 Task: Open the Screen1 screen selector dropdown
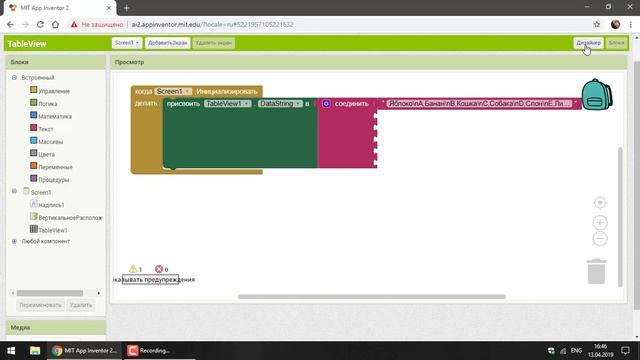[127, 43]
